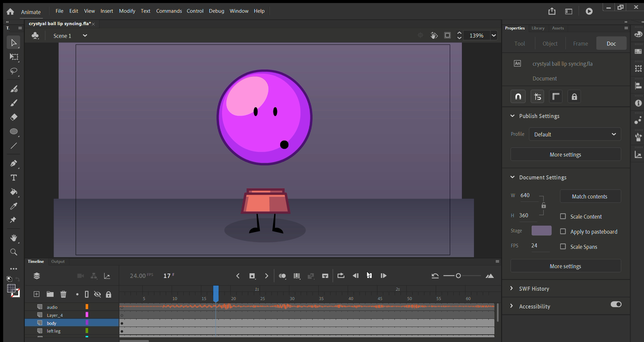
Task: Click More settings under Publish Settings
Action: click(x=566, y=155)
